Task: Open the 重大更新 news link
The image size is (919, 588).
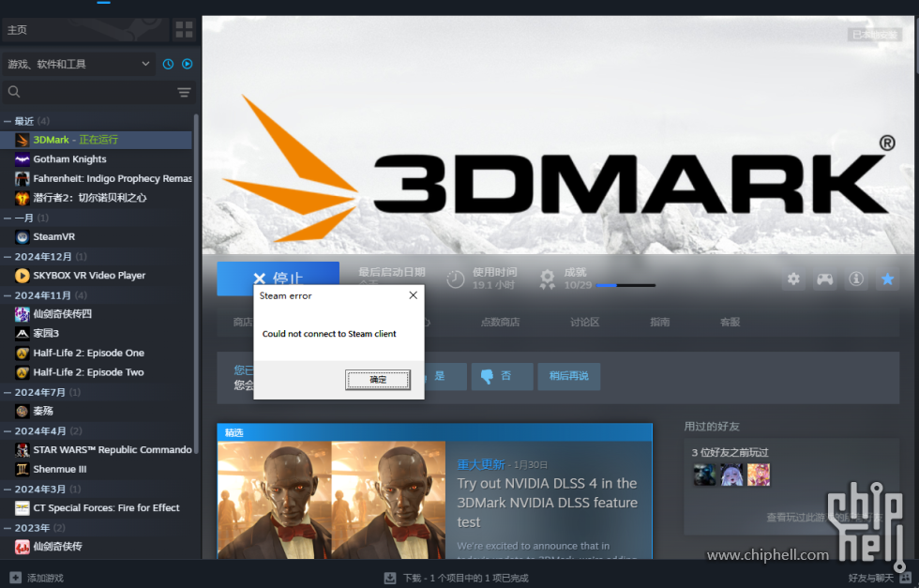Action: pyautogui.click(x=480, y=464)
